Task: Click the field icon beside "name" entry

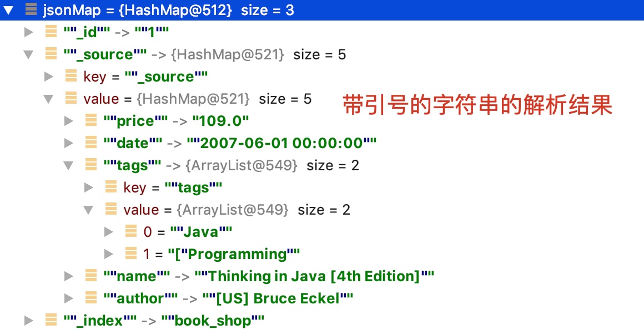Action: coord(90,275)
